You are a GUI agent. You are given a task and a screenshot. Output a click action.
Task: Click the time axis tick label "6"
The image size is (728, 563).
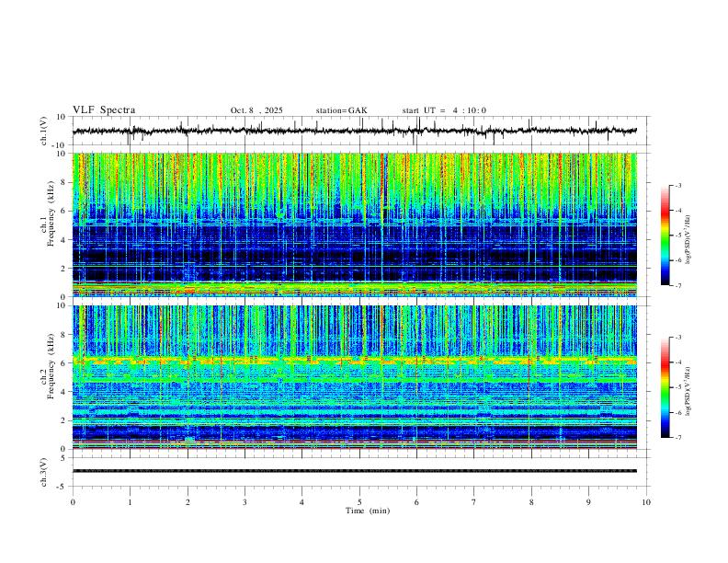(416, 502)
